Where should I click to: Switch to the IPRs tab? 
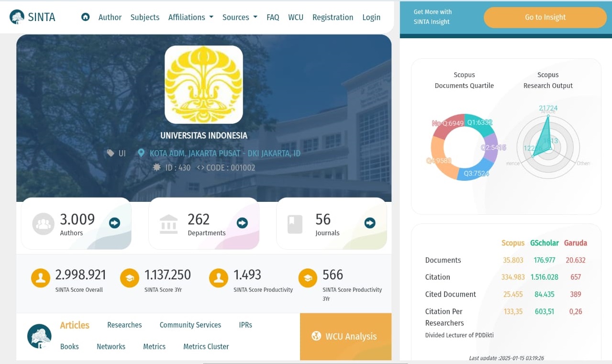tap(245, 325)
